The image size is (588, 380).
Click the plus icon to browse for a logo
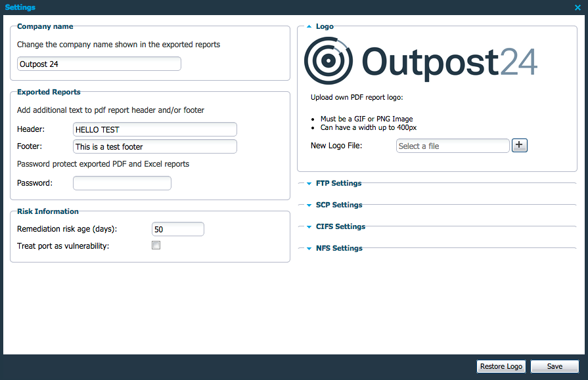(x=520, y=145)
